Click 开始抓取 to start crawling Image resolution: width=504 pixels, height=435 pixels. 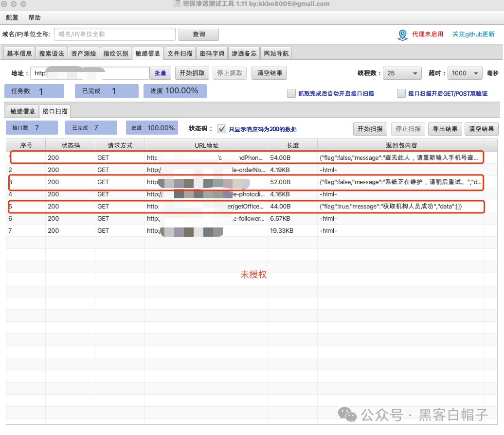(x=192, y=73)
